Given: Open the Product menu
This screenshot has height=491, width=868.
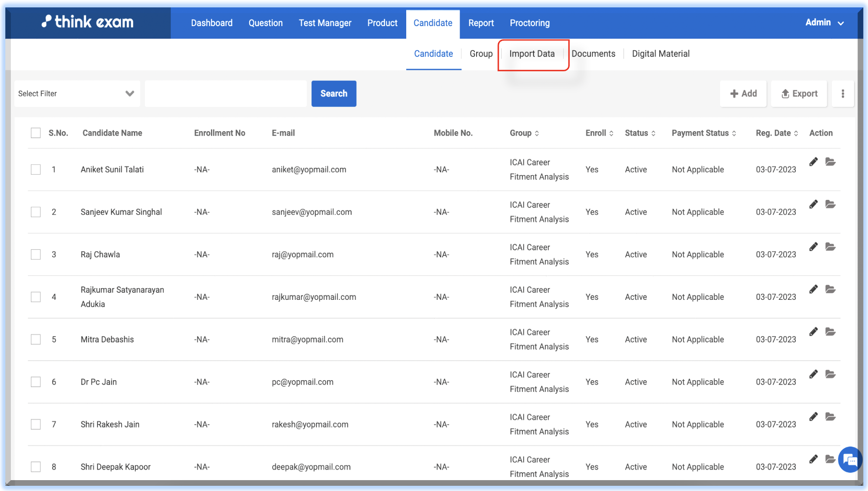Looking at the screenshot, I should (x=382, y=23).
